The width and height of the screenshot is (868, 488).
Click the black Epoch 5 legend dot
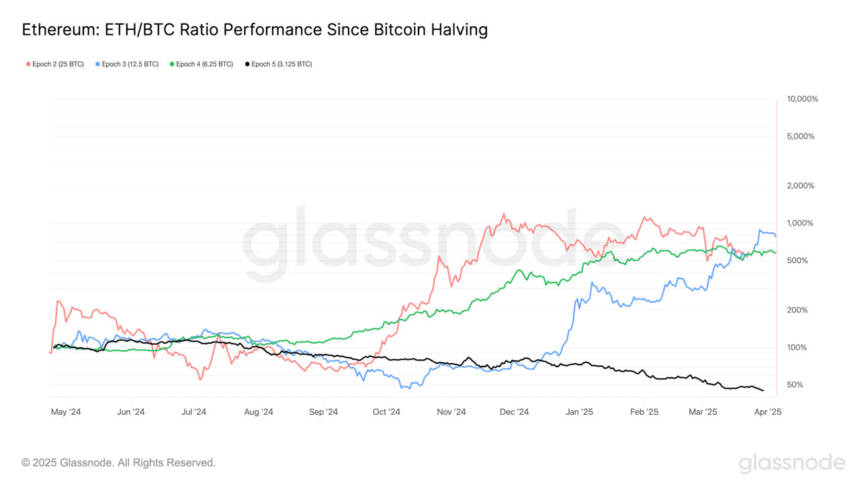tap(247, 64)
